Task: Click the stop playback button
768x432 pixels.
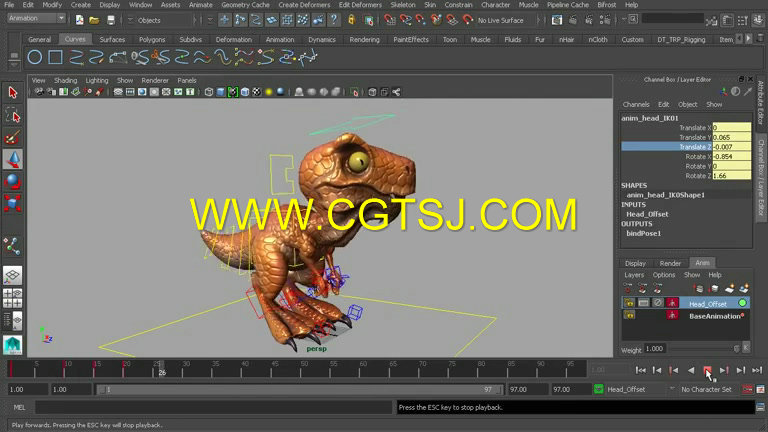Action: tap(707, 370)
